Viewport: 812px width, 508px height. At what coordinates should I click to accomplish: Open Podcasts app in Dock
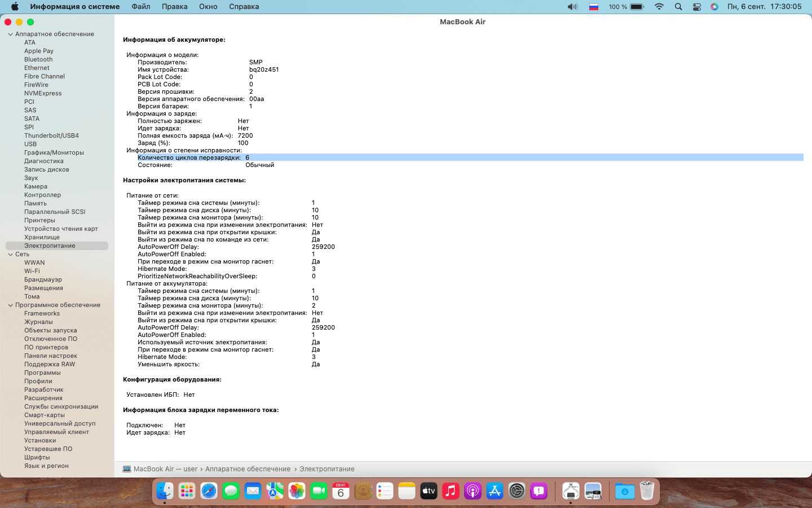point(473,491)
